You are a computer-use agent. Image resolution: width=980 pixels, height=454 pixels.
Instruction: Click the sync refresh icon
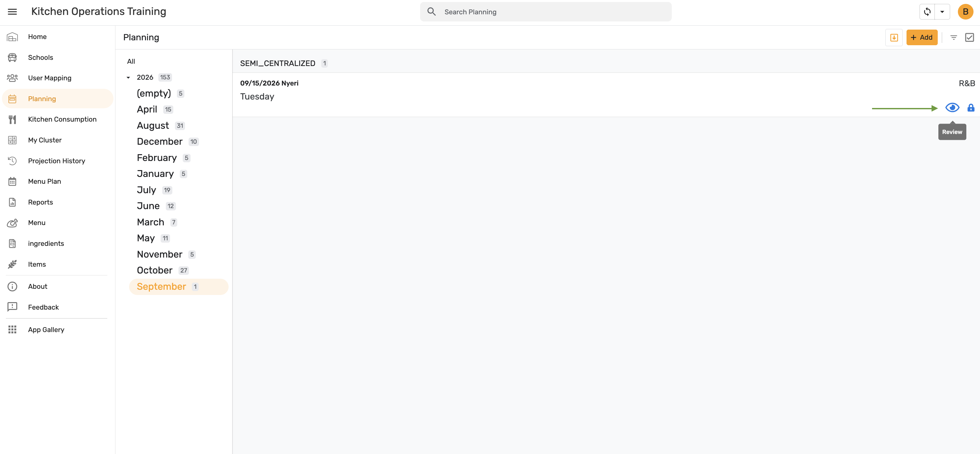(927, 12)
